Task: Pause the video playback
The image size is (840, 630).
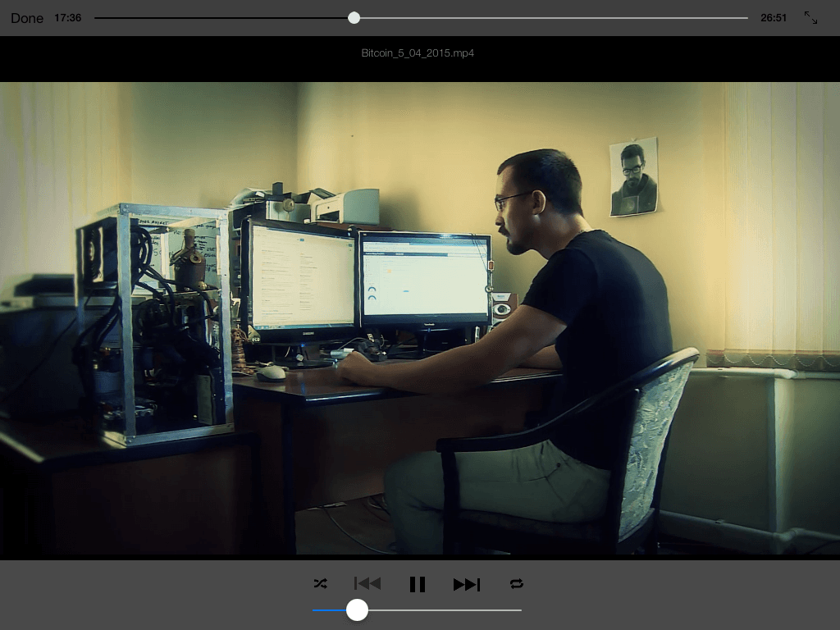Action: click(418, 584)
